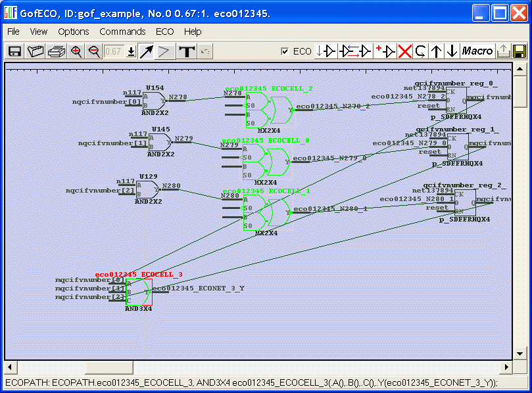The height and width of the screenshot is (393, 532).
Task: Open the Options menu
Action: click(74, 32)
